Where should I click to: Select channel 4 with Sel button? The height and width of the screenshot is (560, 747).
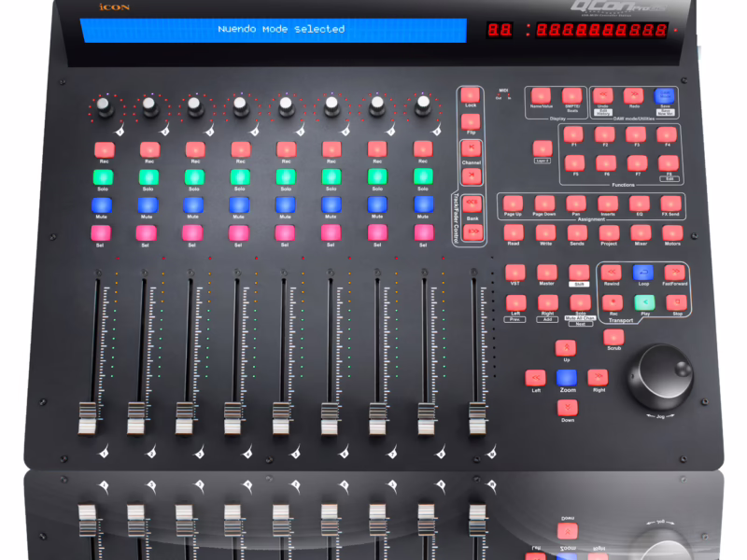tap(239, 233)
